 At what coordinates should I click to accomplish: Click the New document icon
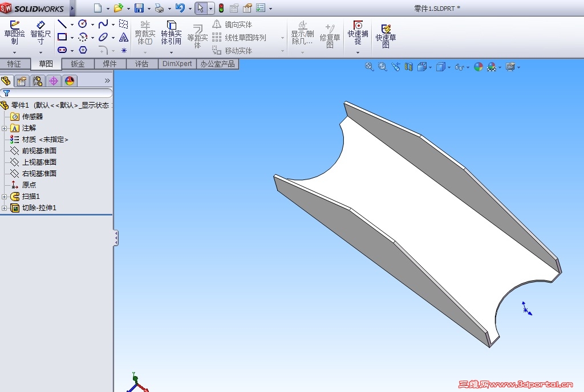point(98,8)
